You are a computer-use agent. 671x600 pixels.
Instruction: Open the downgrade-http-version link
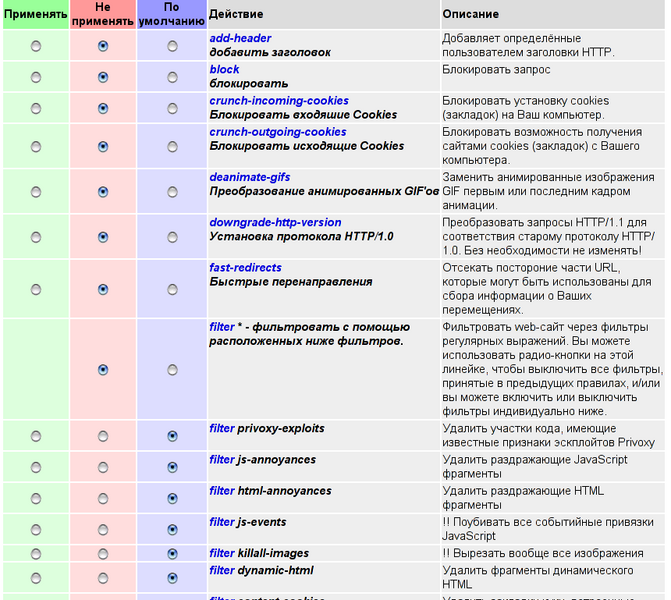pyautogui.click(x=275, y=223)
